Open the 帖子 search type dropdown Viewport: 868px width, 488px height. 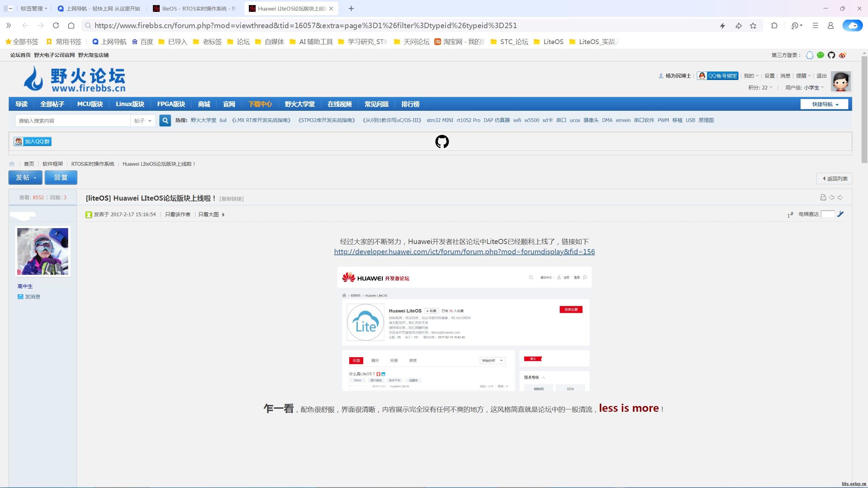[143, 121]
